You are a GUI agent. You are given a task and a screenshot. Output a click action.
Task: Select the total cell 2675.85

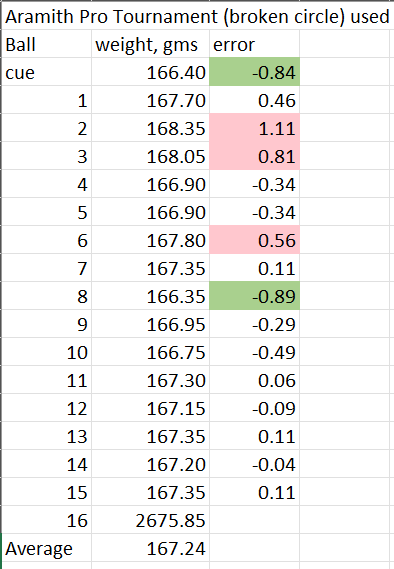coord(150,520)
